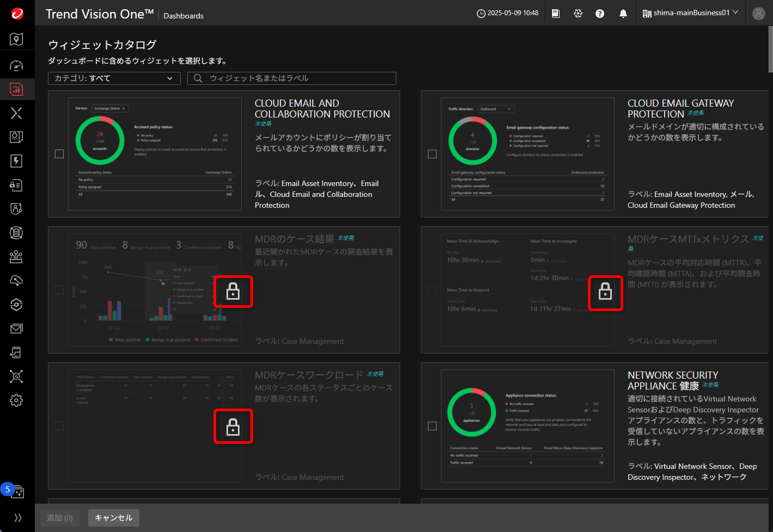Click the CLOUD EMAIL AND COLLABORATION PROTECTION title
Image resolution: width=773 pixels, height=532 pixels.
322,109
